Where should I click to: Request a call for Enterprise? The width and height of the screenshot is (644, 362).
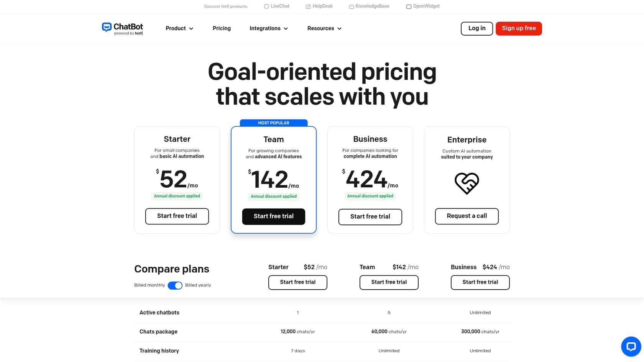pos(467,216)
